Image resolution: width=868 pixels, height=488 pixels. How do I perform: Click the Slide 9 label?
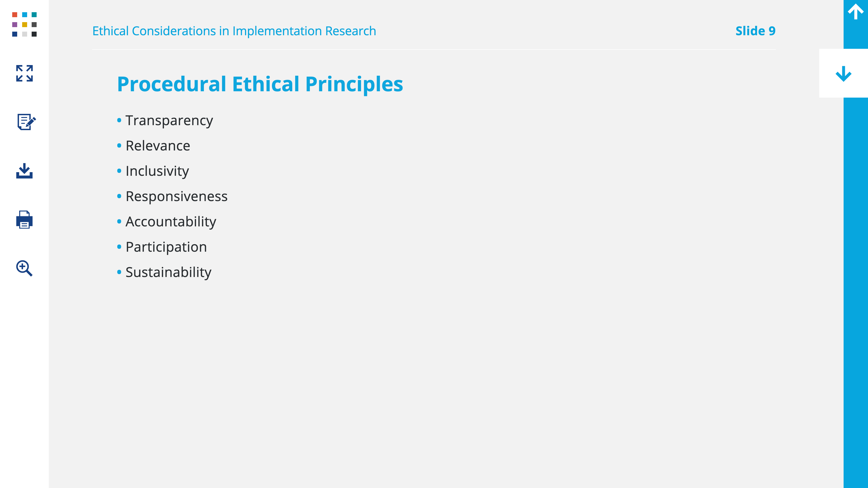(755, 31)
